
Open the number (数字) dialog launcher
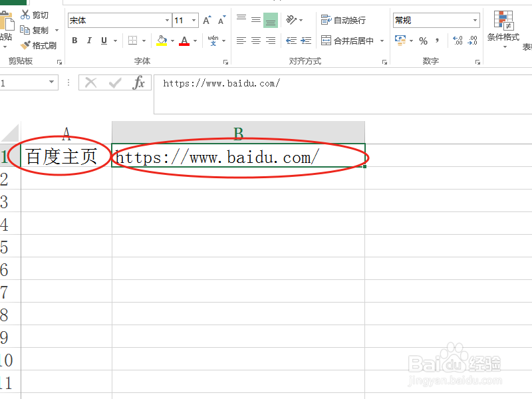477,62
